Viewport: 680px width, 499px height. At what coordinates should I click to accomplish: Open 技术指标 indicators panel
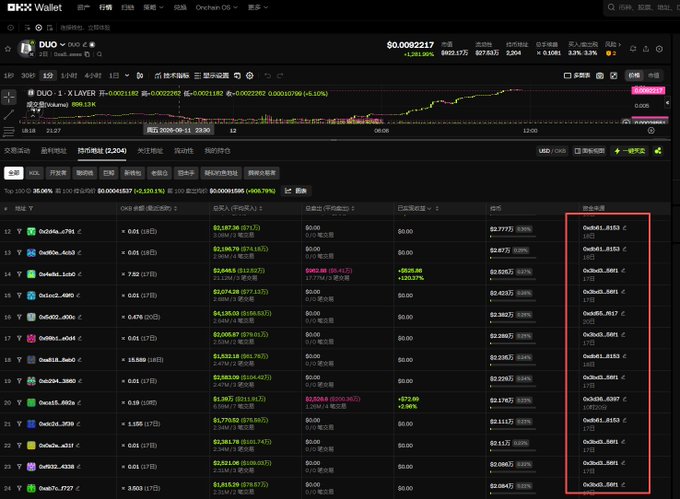[x=172, y=75]
